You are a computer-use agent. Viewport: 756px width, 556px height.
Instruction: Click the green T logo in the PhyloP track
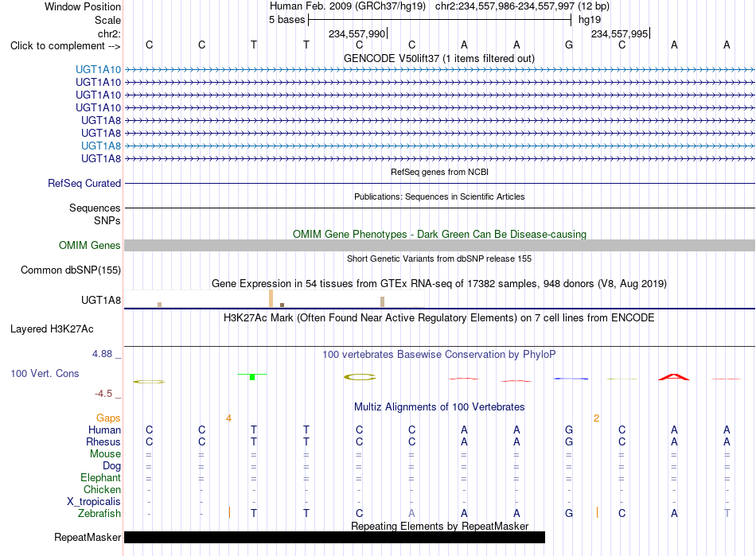[252, 377]
